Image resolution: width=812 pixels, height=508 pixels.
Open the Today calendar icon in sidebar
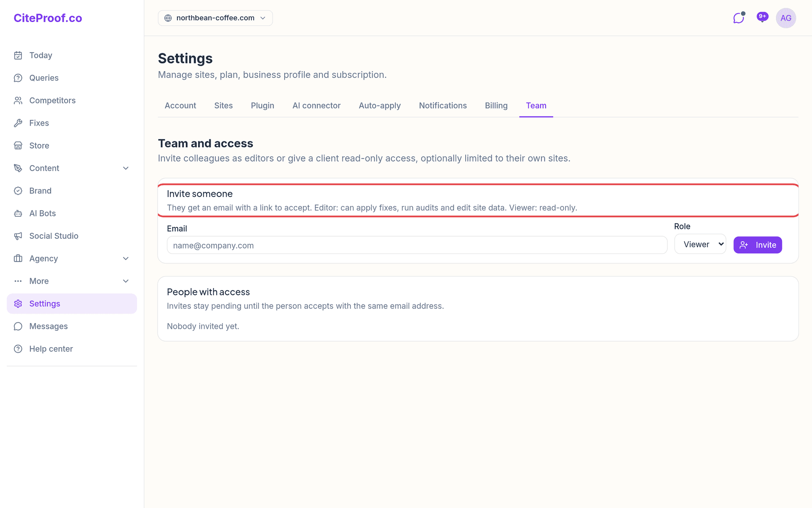pos(18,55)
